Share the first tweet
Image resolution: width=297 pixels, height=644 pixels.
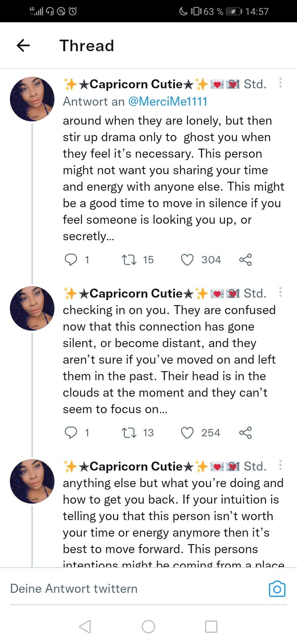pos(245,260)
